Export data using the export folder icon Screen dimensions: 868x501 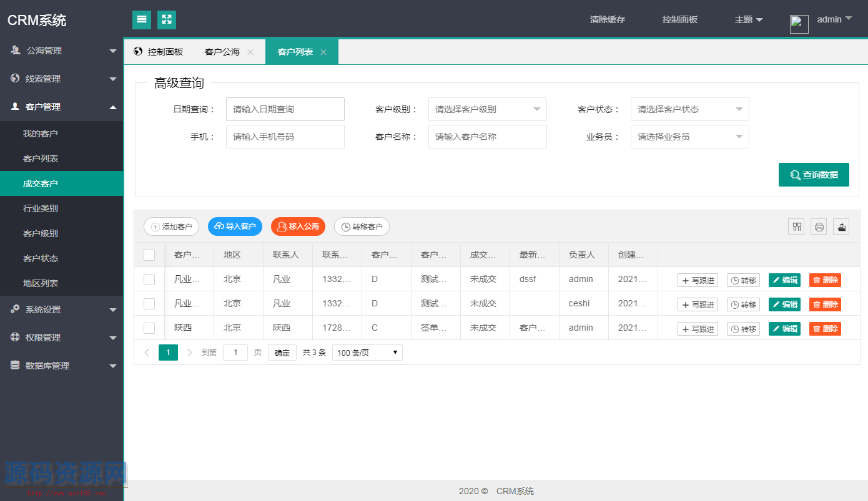[x=841, y=226]
